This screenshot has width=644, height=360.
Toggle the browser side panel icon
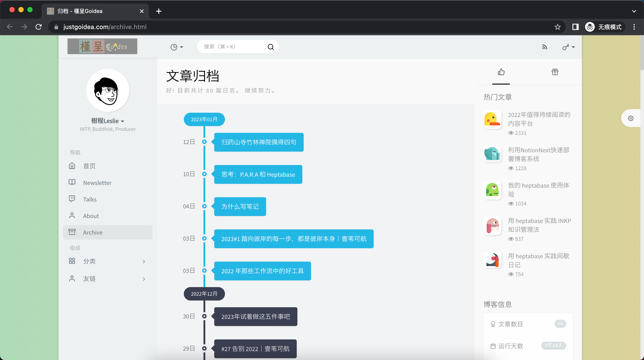click(576, 27)
